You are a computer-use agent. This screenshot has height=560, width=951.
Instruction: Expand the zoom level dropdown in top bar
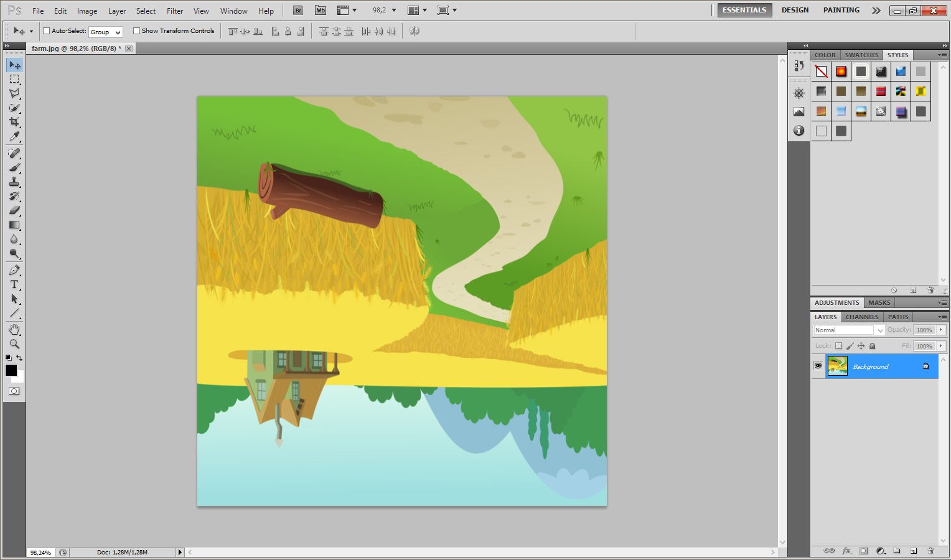click(x=394, y=11)
